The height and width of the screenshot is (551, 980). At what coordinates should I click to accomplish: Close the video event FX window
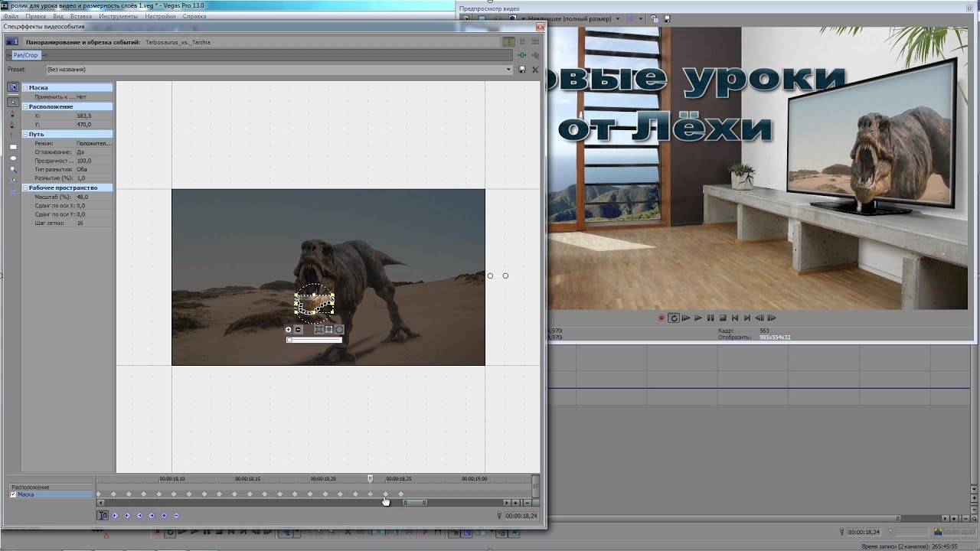pyautogui.click(x=540, y=26)
